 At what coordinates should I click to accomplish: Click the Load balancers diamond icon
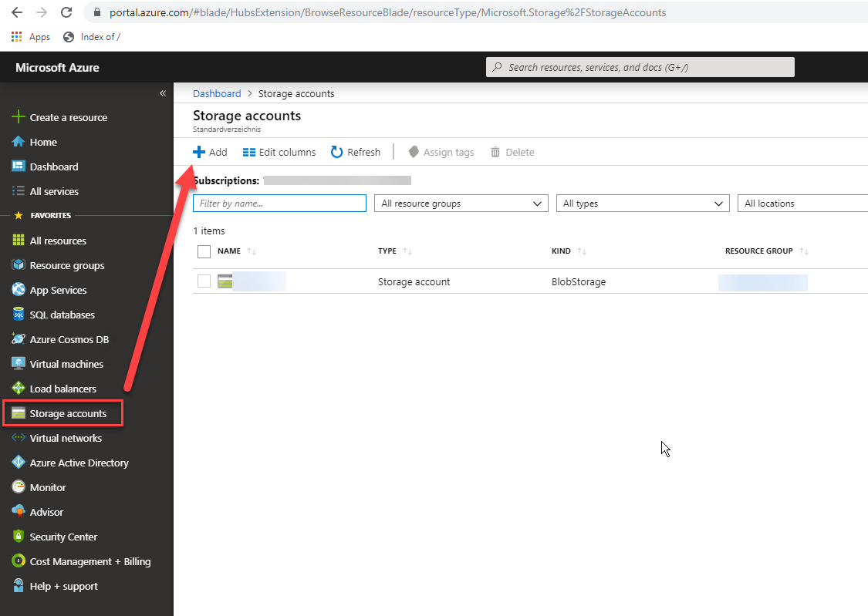point(19,388)
